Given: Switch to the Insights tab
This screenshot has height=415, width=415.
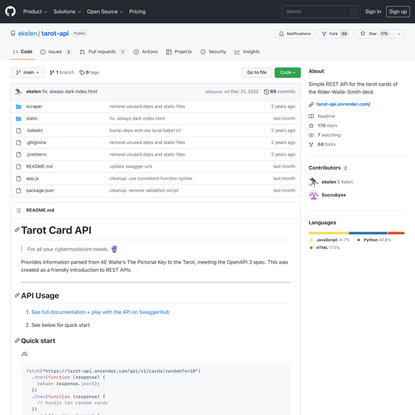Looking at the screenshot, I should click(247, 52).
